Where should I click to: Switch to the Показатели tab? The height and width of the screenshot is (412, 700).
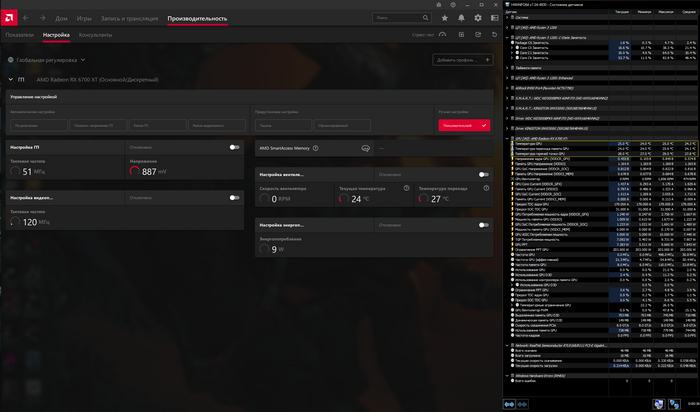click(x=19, y=34)
